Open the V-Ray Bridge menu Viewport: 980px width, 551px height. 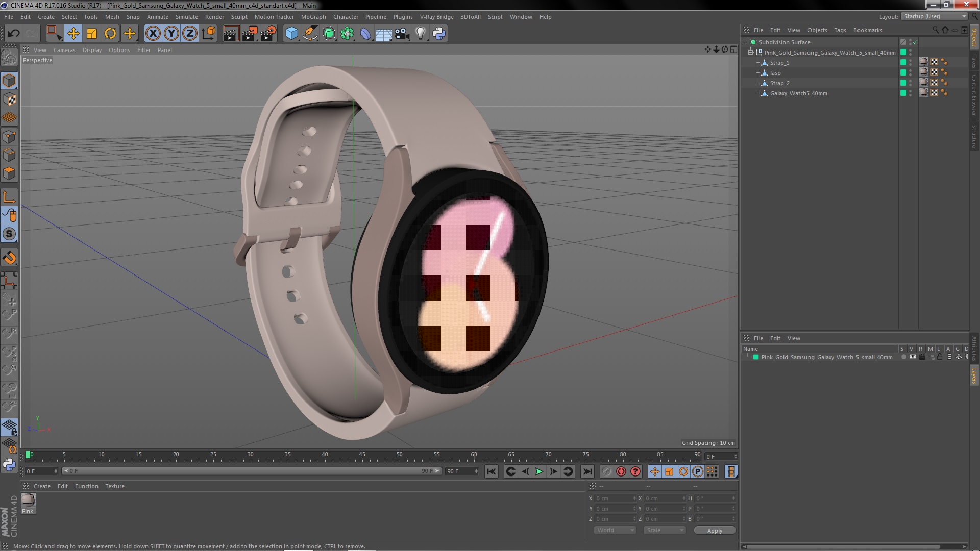436,17
